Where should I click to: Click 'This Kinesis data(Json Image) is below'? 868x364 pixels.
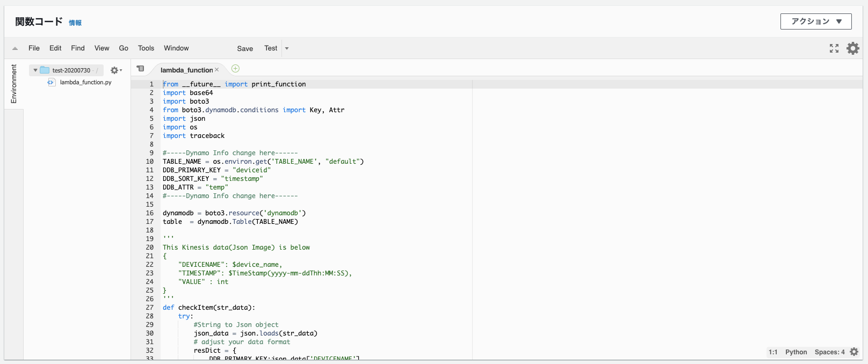(x=236, y=247)
